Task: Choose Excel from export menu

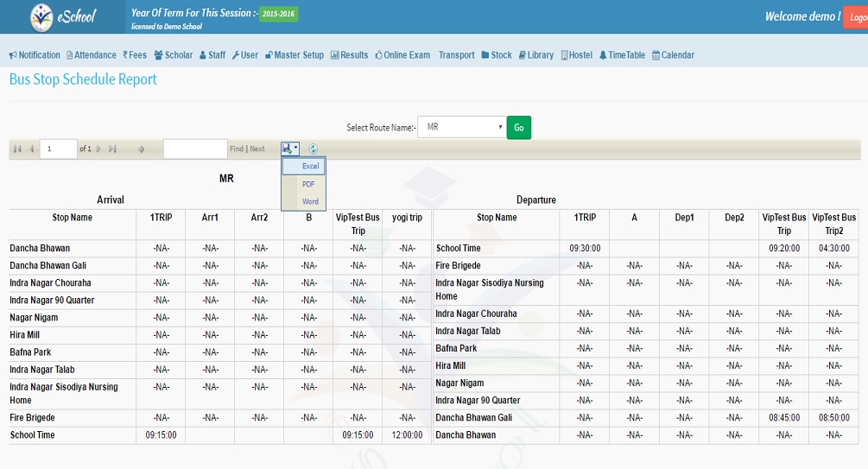Action: 310,166
